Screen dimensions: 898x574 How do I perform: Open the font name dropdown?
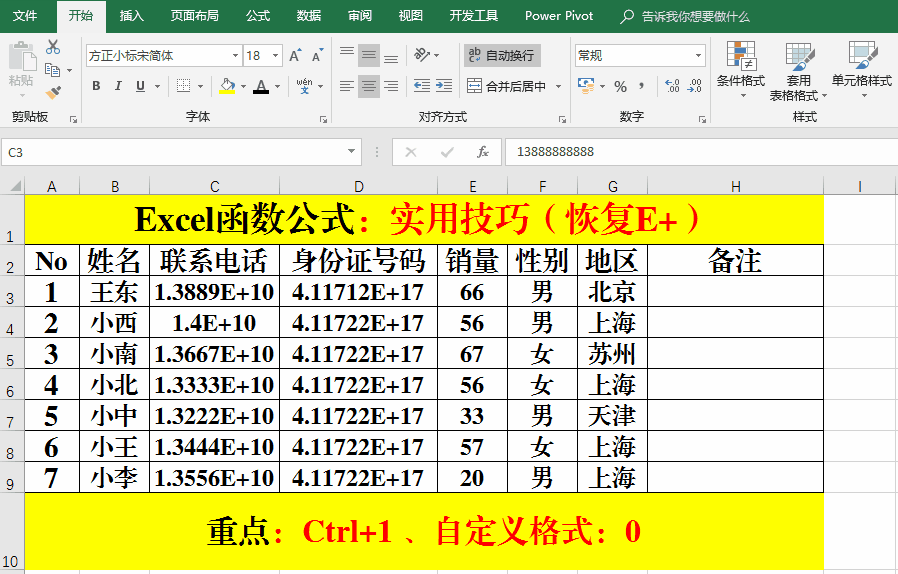coord(235,56)
